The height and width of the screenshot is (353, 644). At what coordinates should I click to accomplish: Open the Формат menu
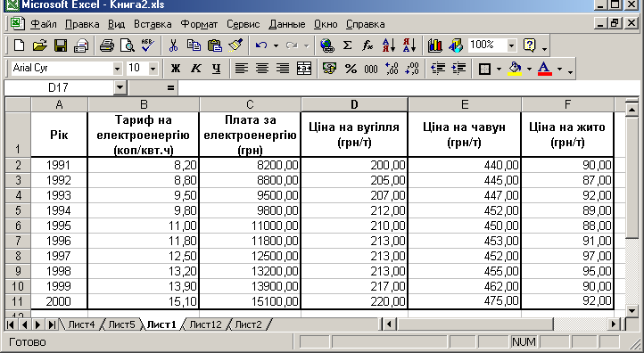pyautogui.click(x=199, y=24)
